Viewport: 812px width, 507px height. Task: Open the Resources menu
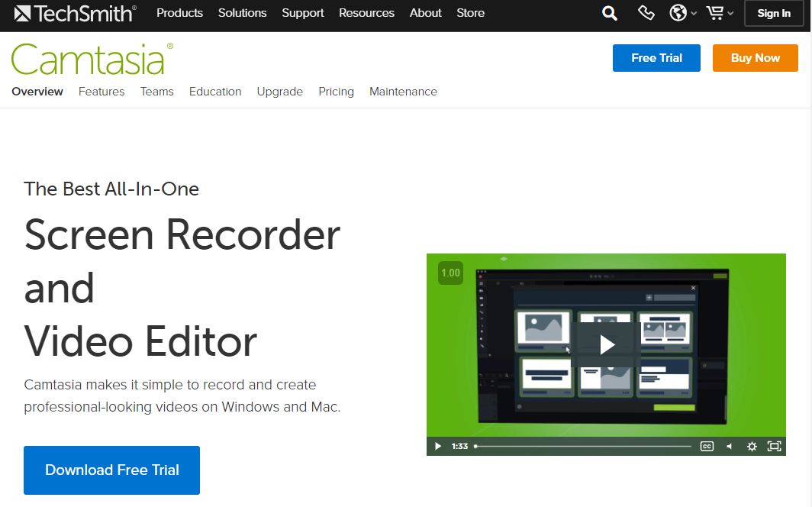click(366, 13)
